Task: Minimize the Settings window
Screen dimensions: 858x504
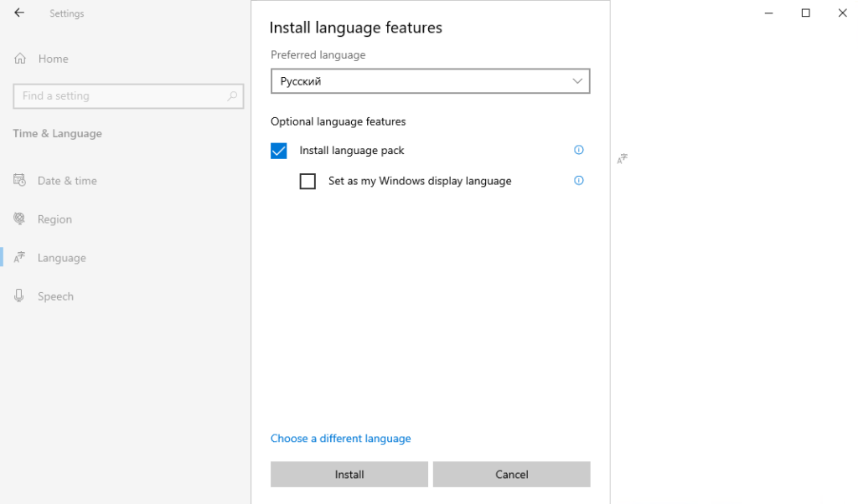Action: [x=769, y=13]
